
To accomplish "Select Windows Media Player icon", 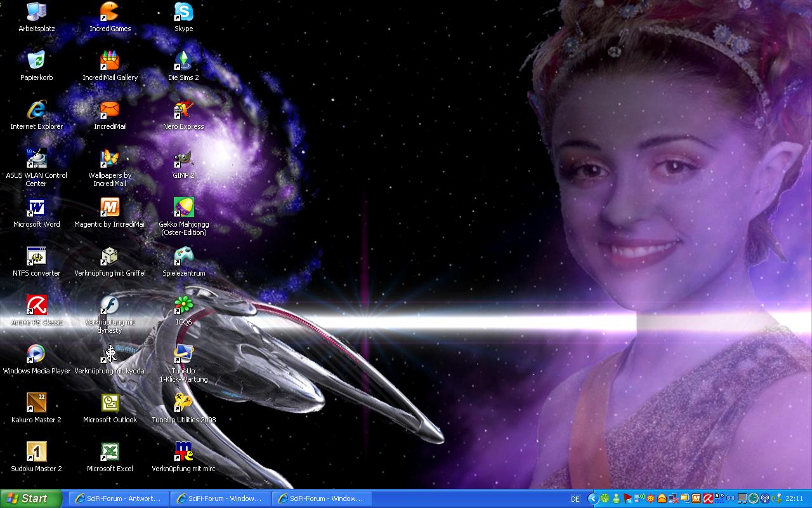I will [36, 355].
